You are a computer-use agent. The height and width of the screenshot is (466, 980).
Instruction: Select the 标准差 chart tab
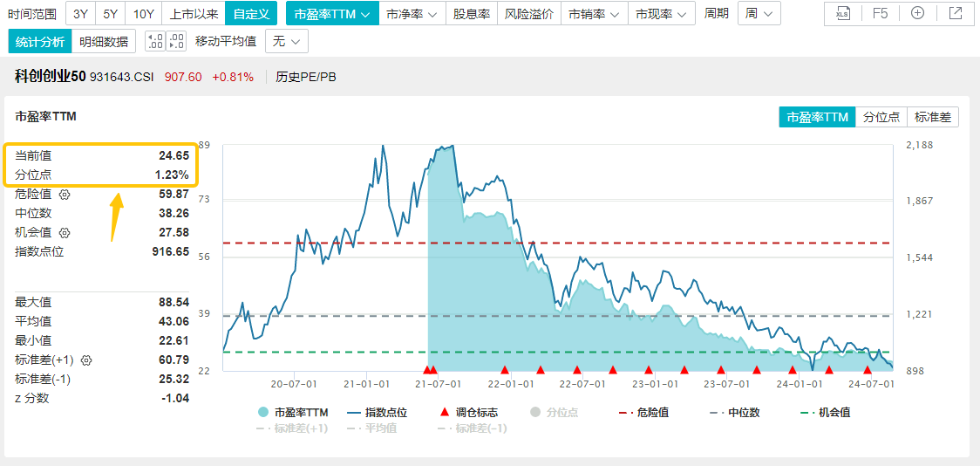coord(932,117)
